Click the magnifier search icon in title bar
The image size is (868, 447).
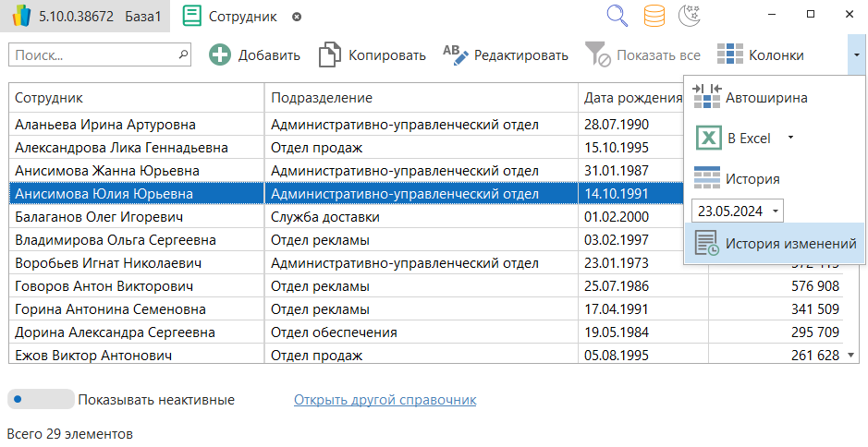617,16
